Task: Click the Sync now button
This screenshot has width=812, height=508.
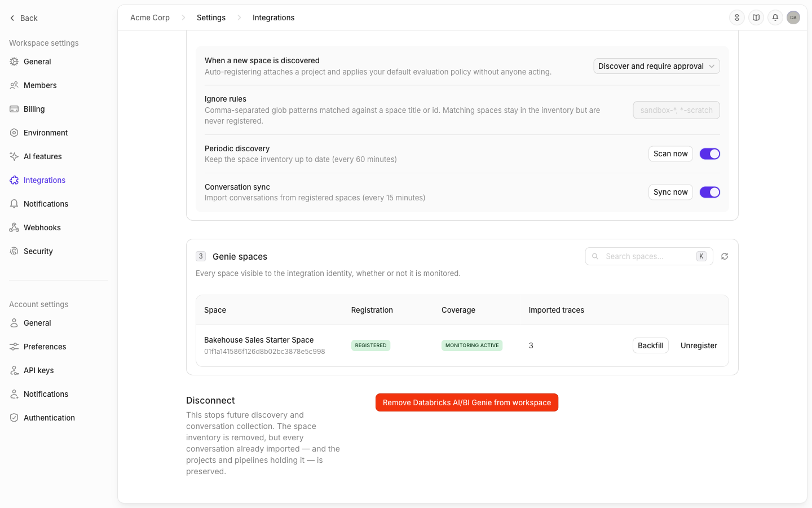Action: 670,192
